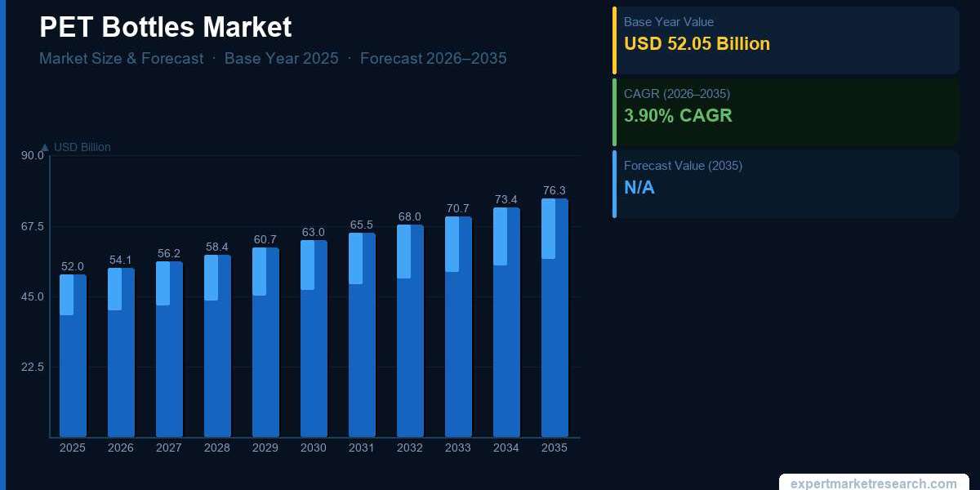Select the 2028 bar showing 58.4
The width and height of the screenshot is (980, 490).
coord(217,345)
